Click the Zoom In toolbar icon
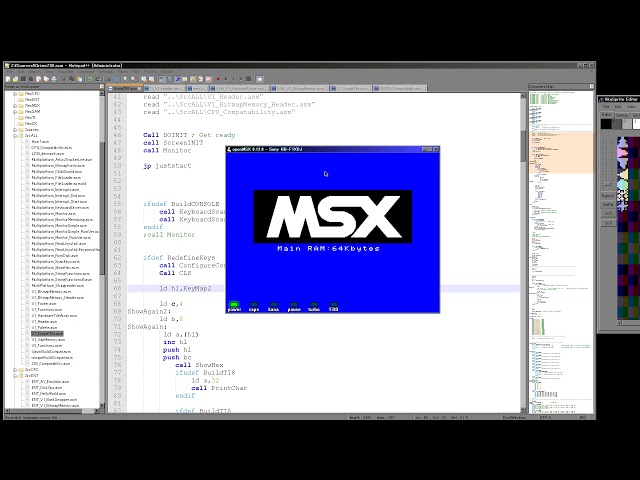 click(126, 79)
